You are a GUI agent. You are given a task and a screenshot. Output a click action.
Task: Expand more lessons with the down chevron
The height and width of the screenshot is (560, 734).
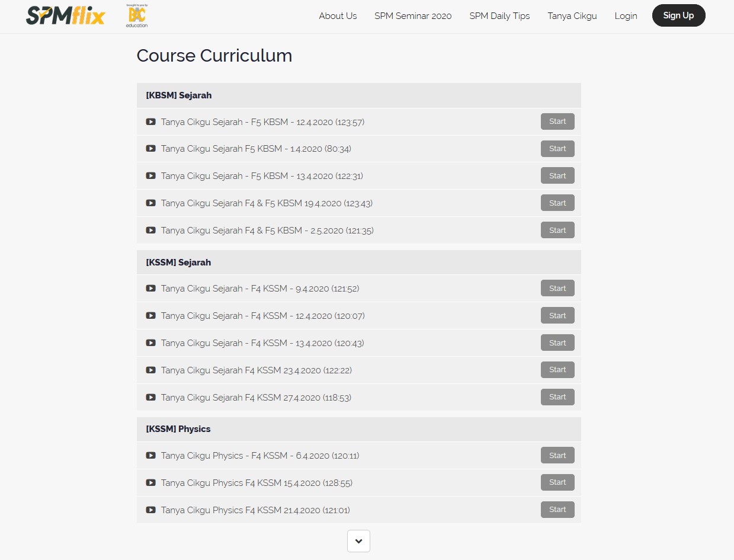pyautogui.click(x=358, y=541)
